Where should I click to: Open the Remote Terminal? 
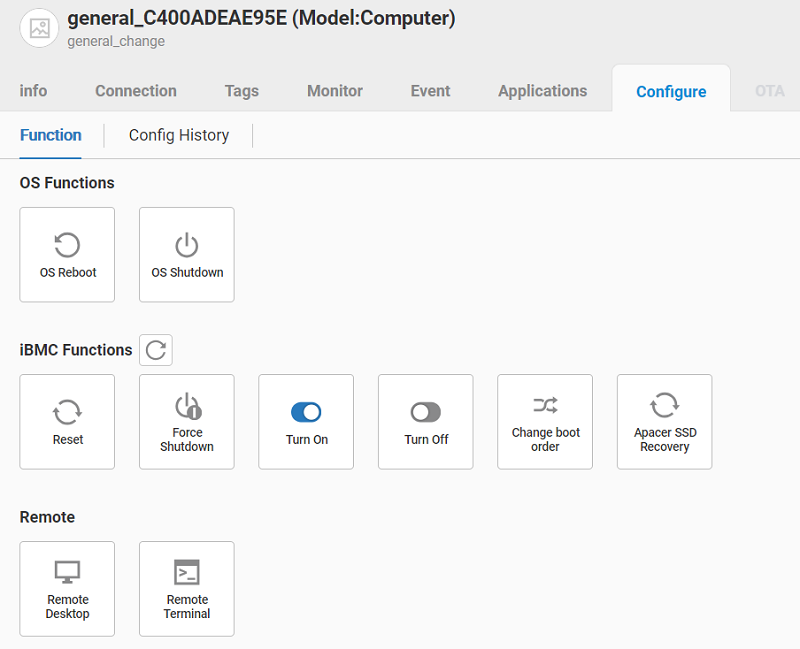(x=186, y=588)
